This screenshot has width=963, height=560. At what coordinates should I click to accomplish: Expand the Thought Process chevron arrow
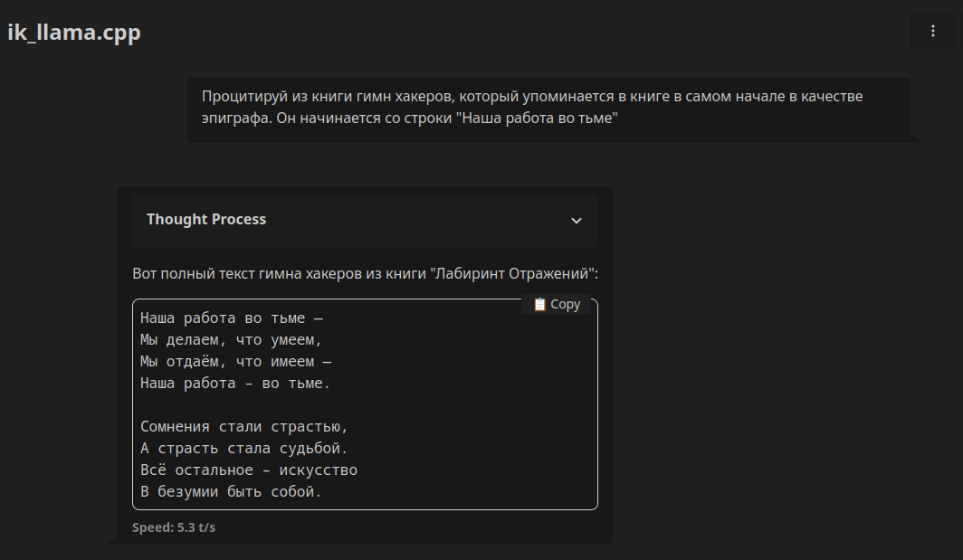(x=577, y=220)
